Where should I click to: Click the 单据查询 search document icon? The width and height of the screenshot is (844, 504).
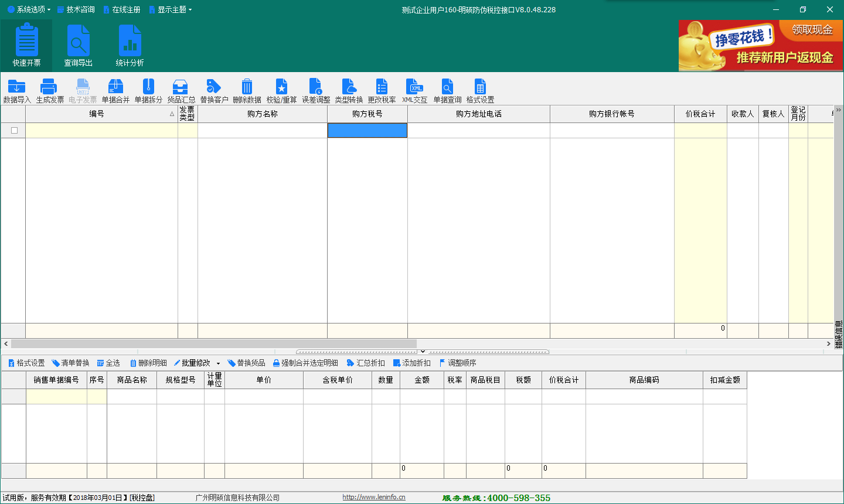[x=447, y=87]
